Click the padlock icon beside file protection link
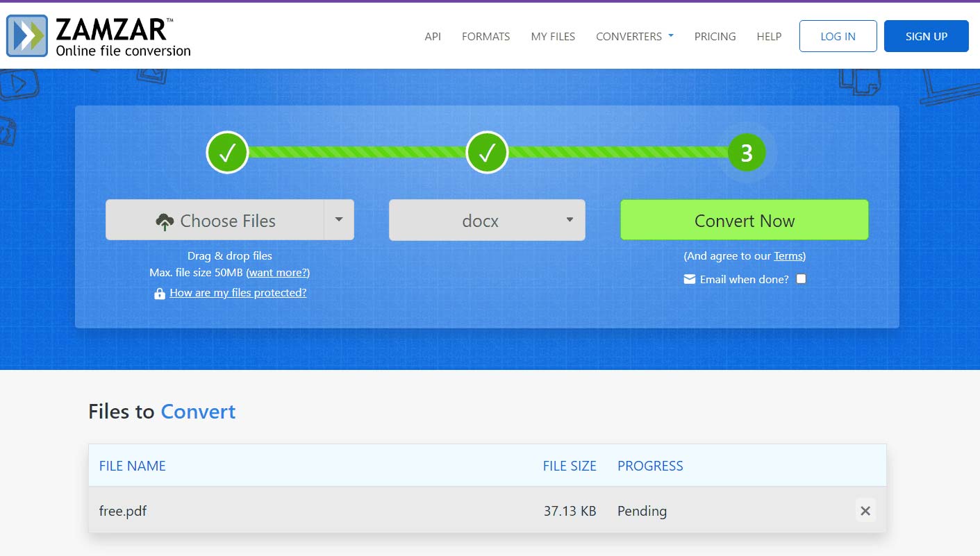Screen dimensions: 980x556 [x=159, y=292]
